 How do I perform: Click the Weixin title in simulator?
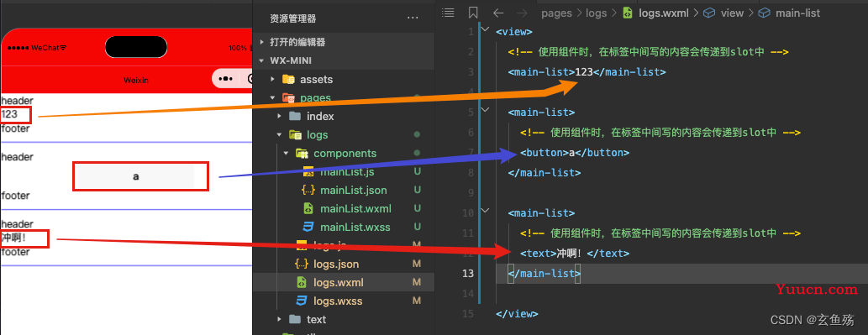tap(136, 80)
